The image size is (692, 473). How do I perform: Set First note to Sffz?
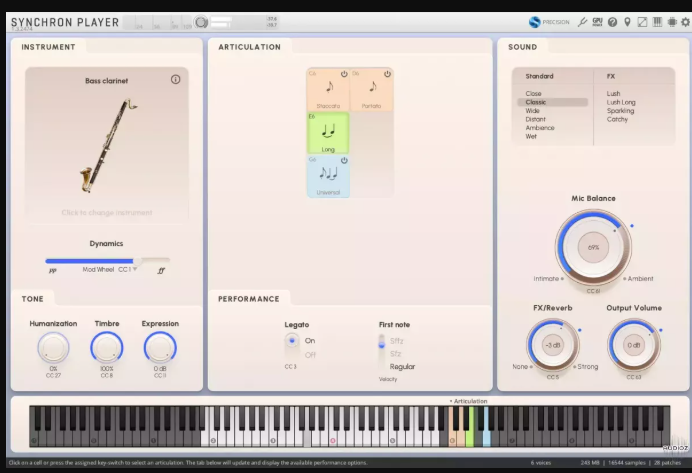396,341
